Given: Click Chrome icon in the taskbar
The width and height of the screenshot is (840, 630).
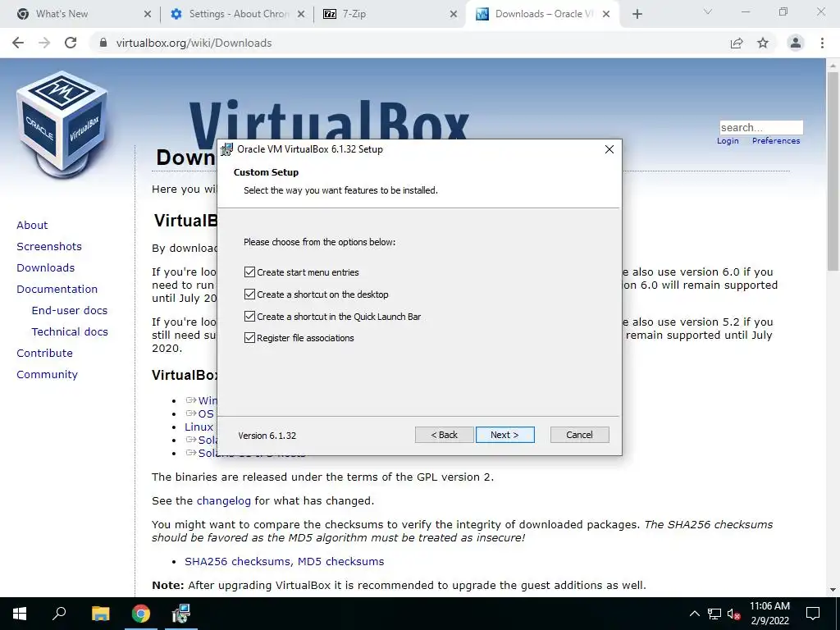Looking at the screenshot, I should pos(141,614).
